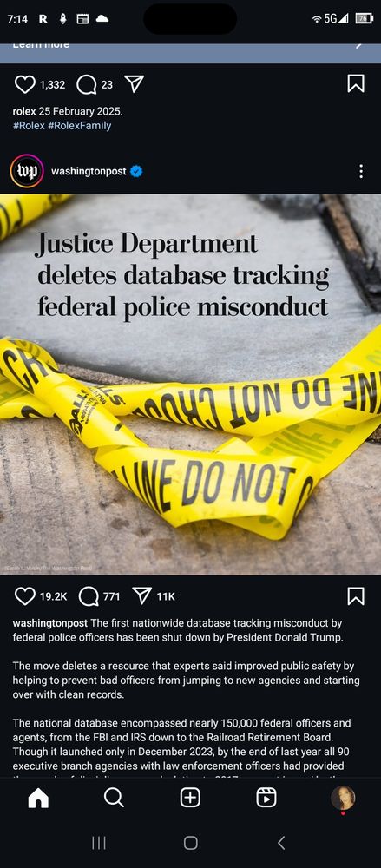Share the Rolex post
Screen dimensions: 381x868
134,83
